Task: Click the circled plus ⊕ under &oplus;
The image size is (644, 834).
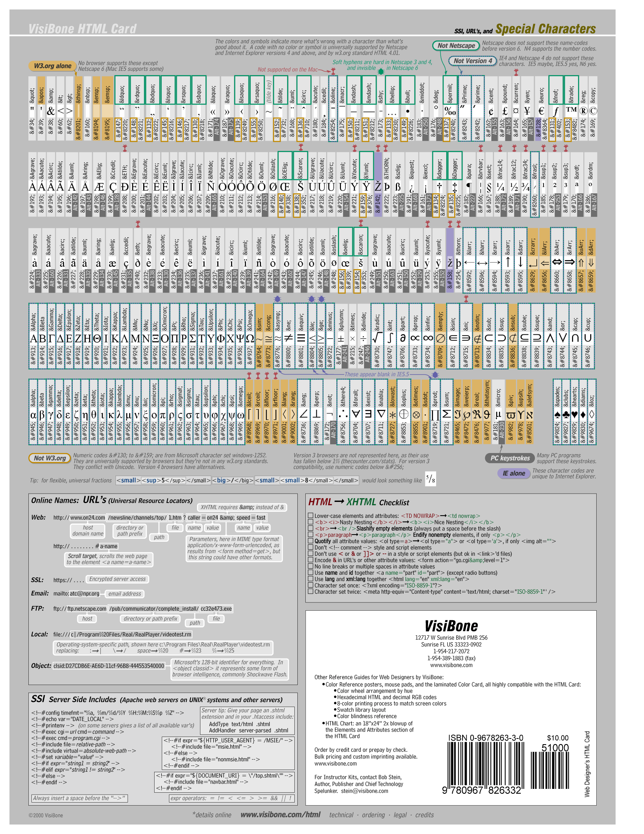Action: pyautogui.click(x=404, y=414)
